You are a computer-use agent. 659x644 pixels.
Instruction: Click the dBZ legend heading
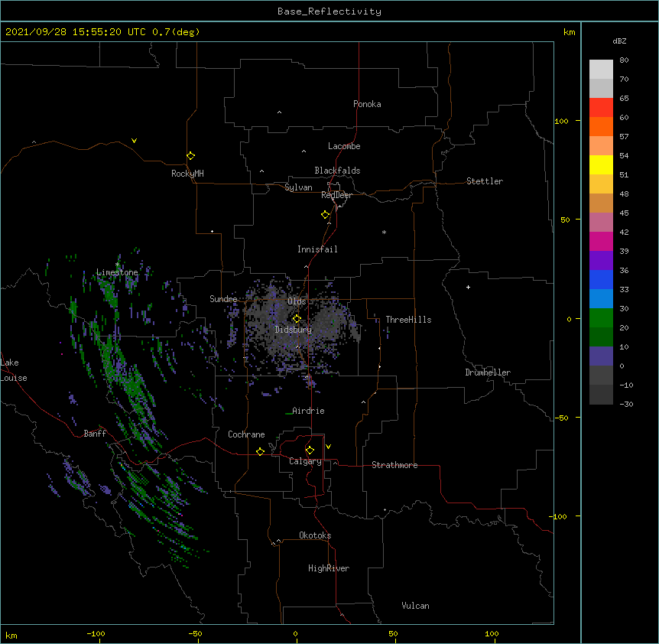click(619, 41)
